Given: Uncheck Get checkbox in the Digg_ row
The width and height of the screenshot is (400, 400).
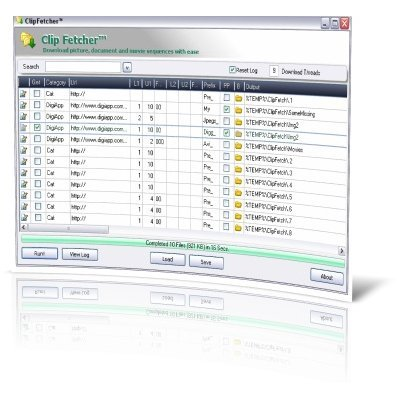Looking at the screenshot, I should pyautogui.click(x=37, y=127).
